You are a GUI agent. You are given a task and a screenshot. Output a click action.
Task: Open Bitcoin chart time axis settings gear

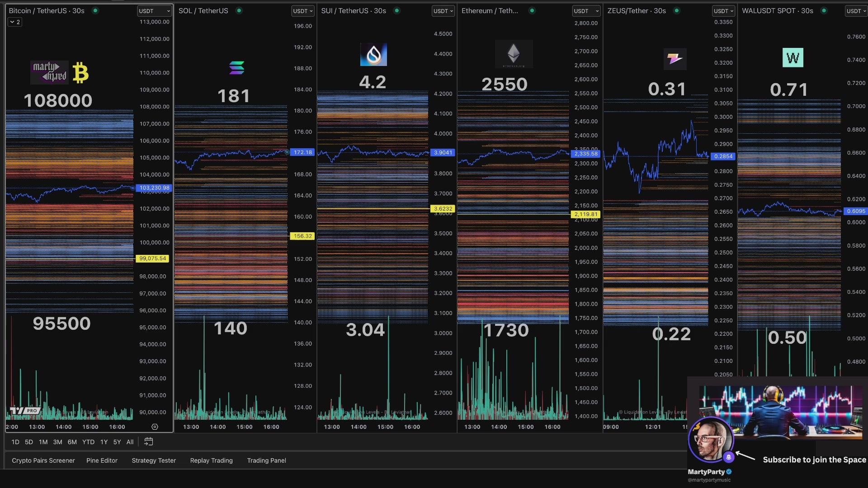(155, 427)
